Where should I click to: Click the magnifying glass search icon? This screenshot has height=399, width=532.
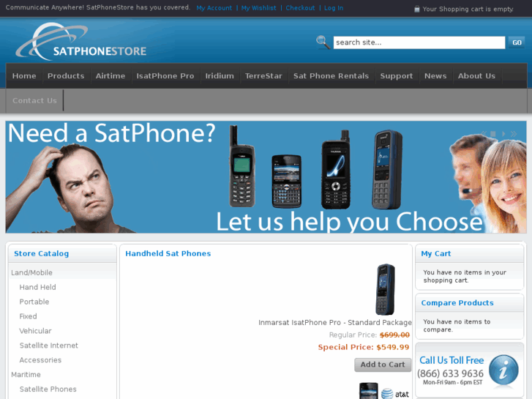pos(323,42)
